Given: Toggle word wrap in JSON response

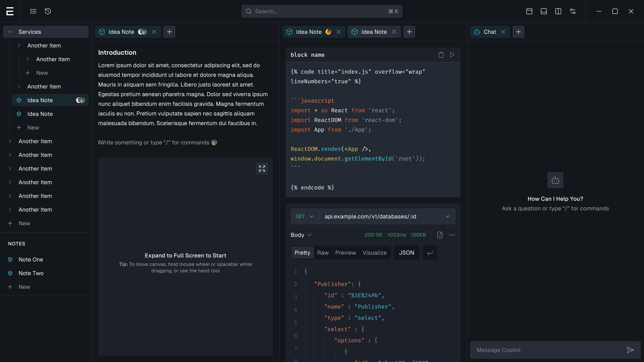Looking at the screenshot, I should (430, 253).
